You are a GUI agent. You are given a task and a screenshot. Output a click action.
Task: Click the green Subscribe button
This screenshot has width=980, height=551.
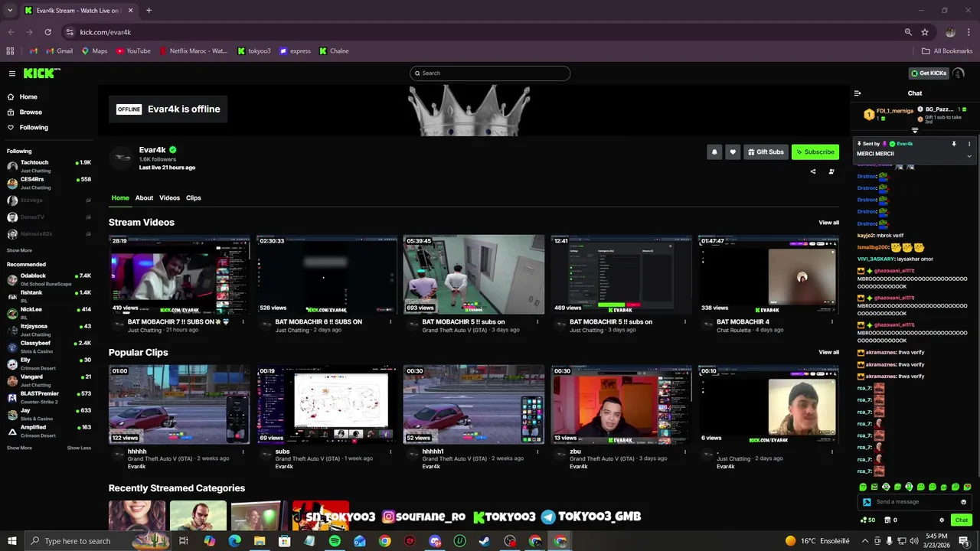pyautogui.click(x=815, y=152)
